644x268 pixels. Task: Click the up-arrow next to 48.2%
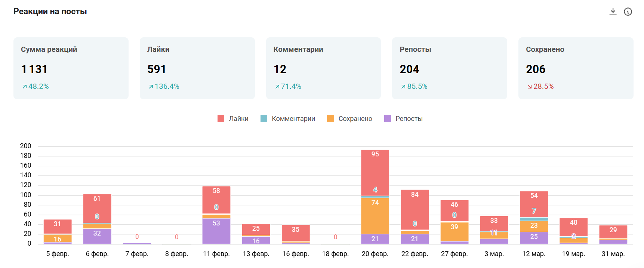[x=25, y=87]
